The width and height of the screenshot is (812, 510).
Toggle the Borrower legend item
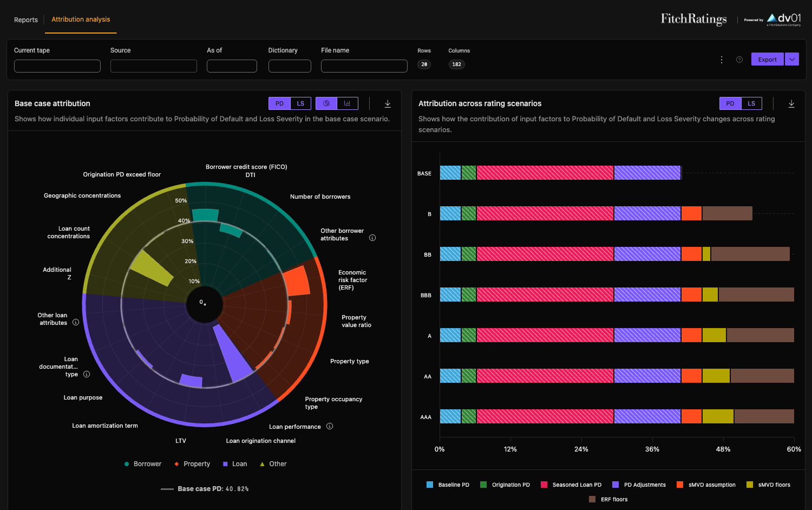coord(143,464)
